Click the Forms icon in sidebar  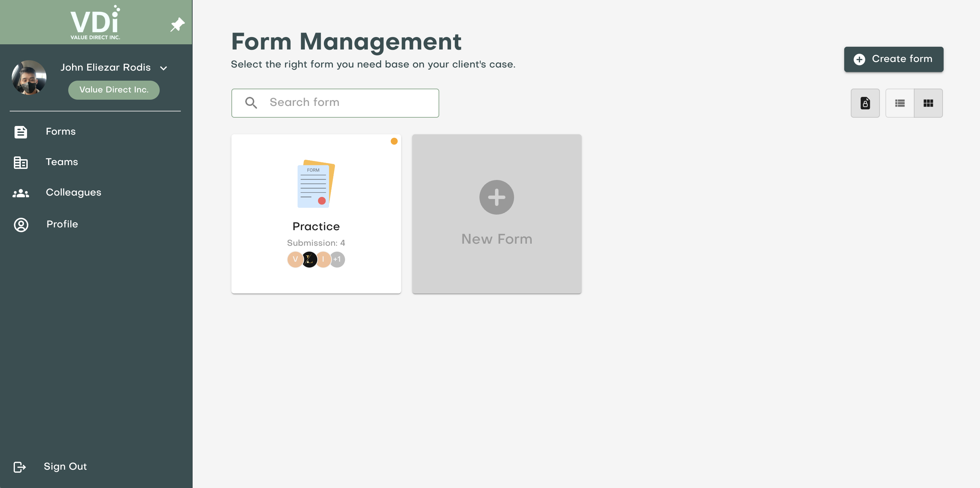coord(20,132)
